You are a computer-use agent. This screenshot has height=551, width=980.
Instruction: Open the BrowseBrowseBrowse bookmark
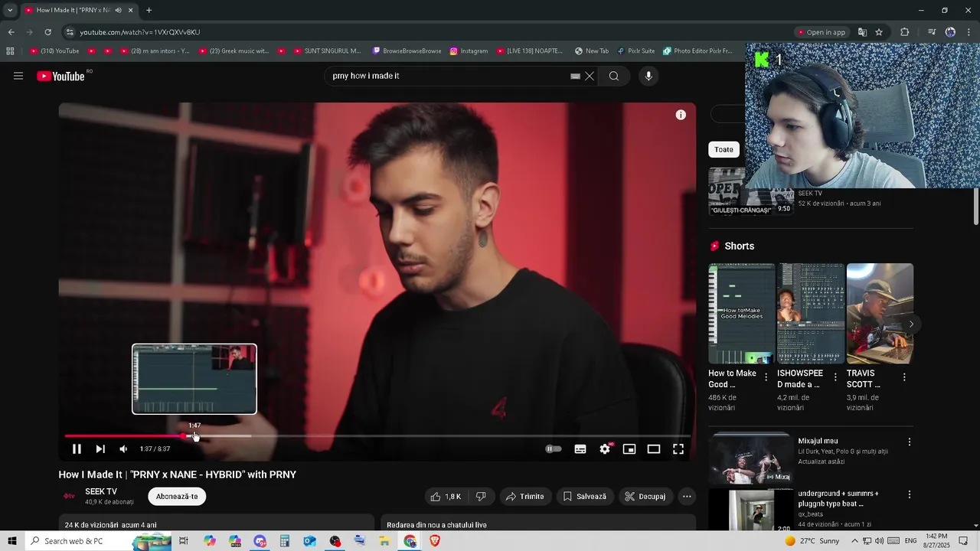pyautogui.click(x=407, y=51)
